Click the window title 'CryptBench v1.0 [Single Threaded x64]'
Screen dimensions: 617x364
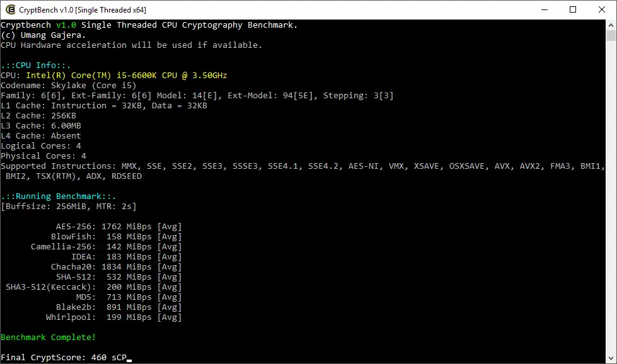82,10
